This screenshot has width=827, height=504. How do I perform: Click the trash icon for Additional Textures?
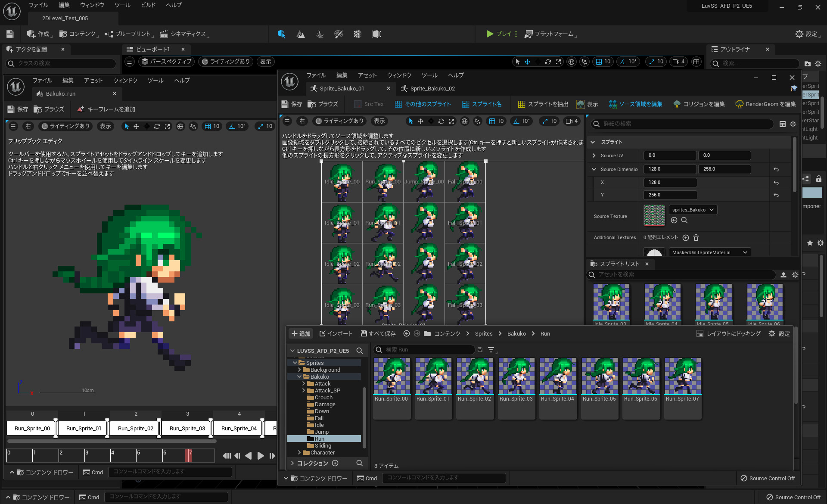click(696, 238)
